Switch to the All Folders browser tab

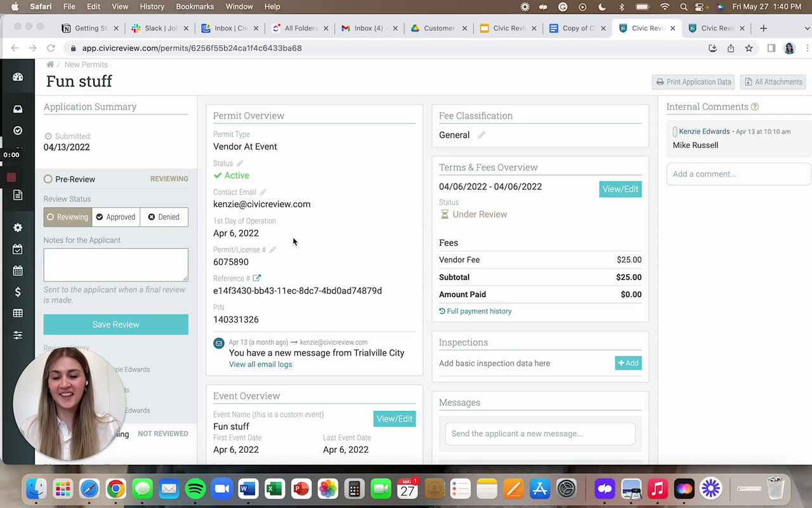coord(299,28)
